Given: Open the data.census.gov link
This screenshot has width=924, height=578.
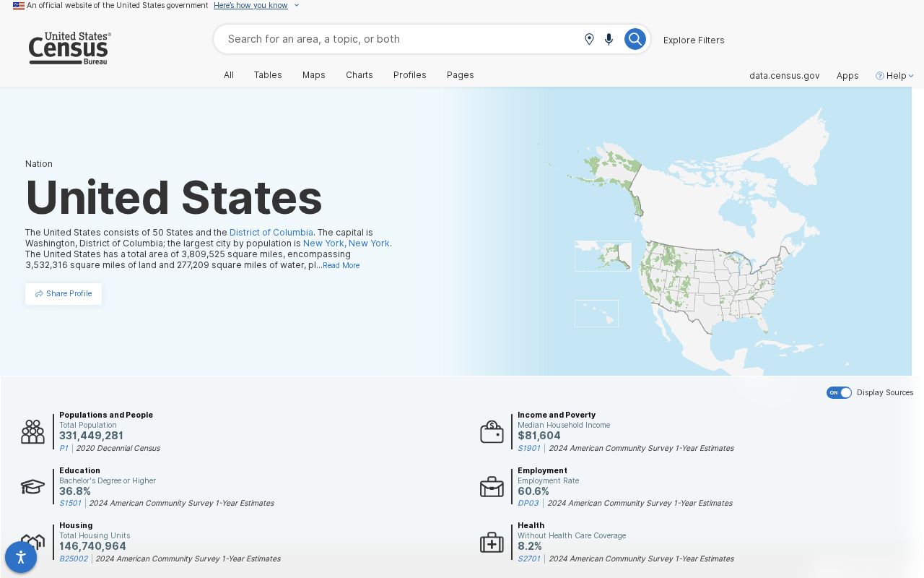Looking at the screenshot, I should click(785, 76).
